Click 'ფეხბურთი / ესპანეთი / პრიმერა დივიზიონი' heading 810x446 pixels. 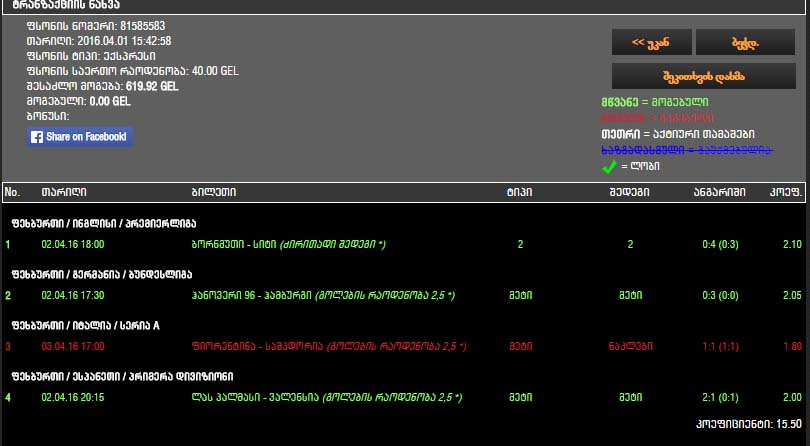122,376
